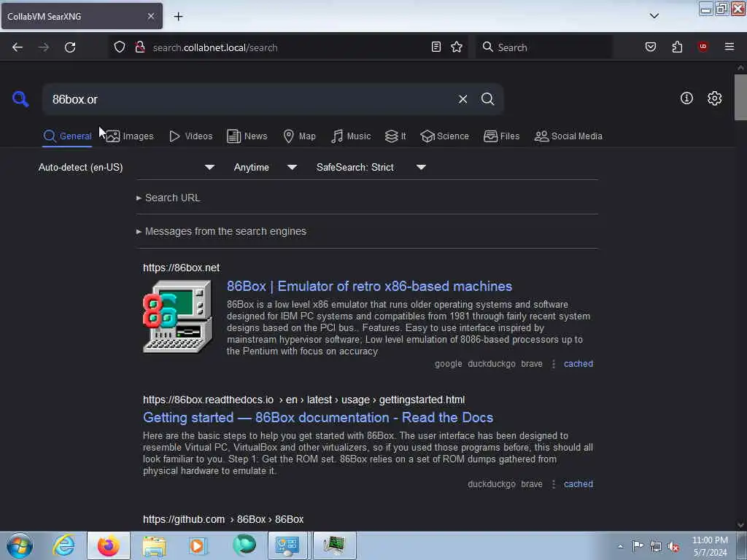
Task: Bookmark this page with the star
Action: 457,47
